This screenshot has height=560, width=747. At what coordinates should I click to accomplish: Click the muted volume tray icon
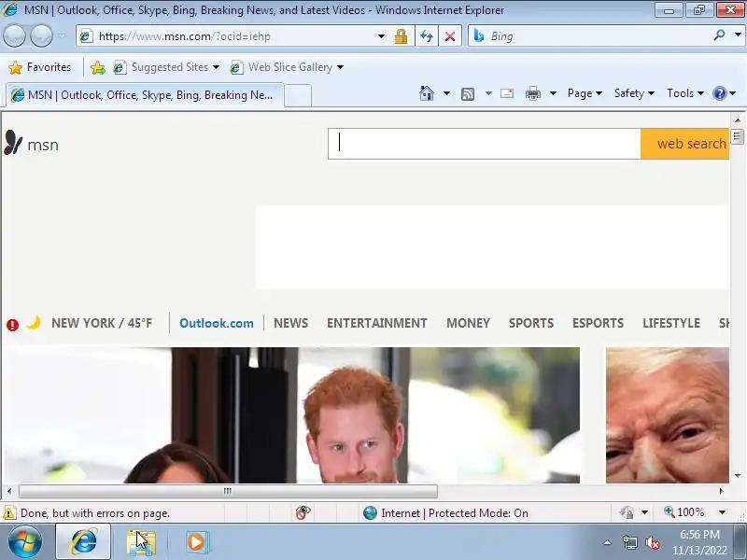click(653, 542)
